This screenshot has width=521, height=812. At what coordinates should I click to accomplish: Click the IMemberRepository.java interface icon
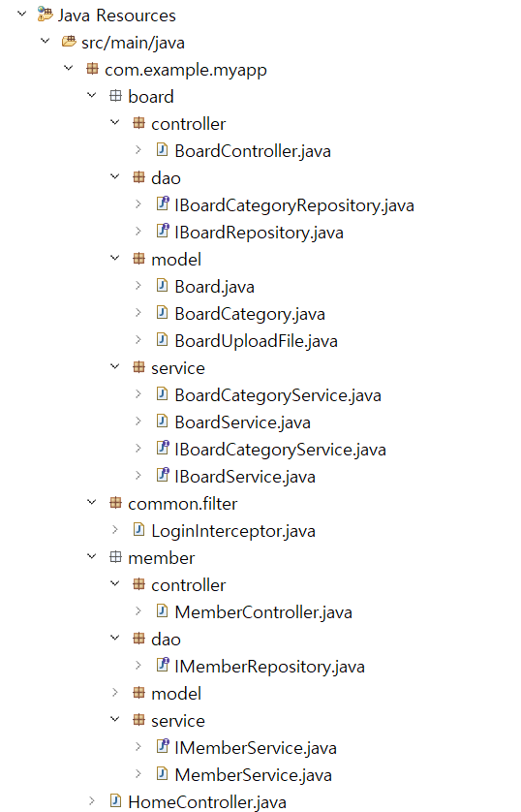pos(163,665)
